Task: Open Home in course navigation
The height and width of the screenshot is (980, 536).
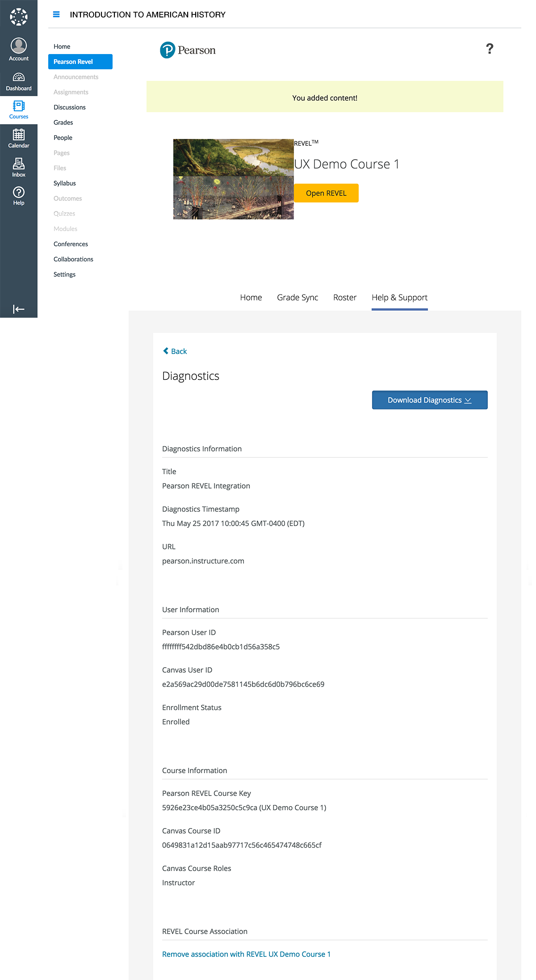Action: tap(62, 46)
